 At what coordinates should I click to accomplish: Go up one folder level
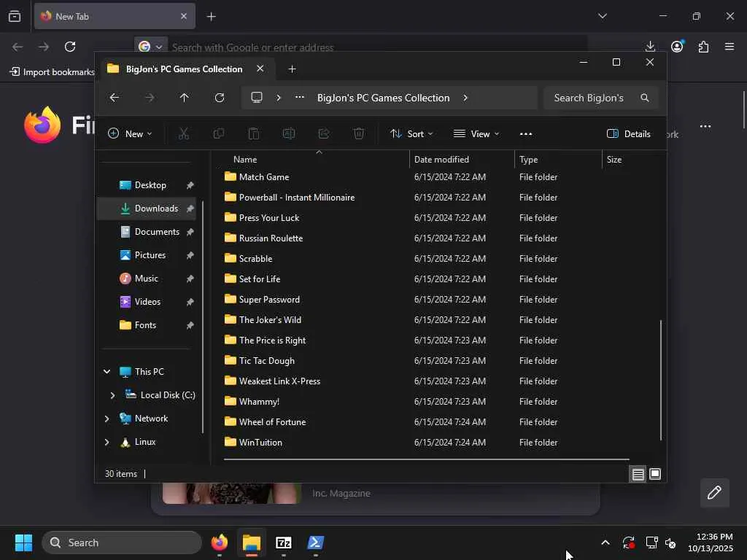[185, 98]
